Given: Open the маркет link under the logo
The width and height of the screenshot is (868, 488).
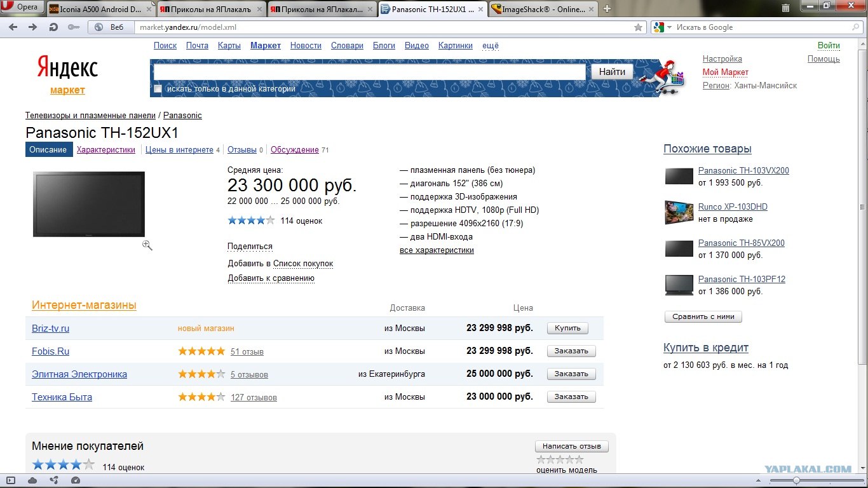Looking at the screenshot, I should pos(67,90).
